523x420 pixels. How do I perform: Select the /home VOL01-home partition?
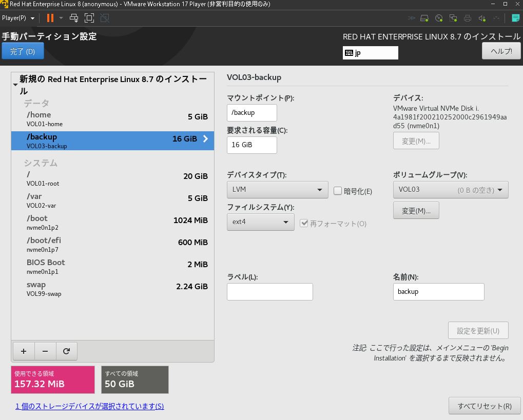click(113, 118)
